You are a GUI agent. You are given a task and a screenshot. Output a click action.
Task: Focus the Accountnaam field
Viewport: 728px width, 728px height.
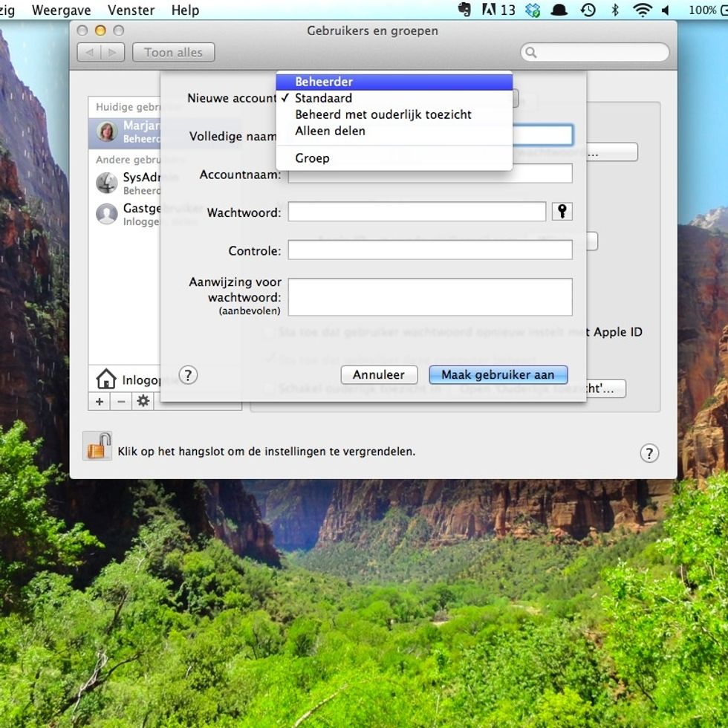430,174
